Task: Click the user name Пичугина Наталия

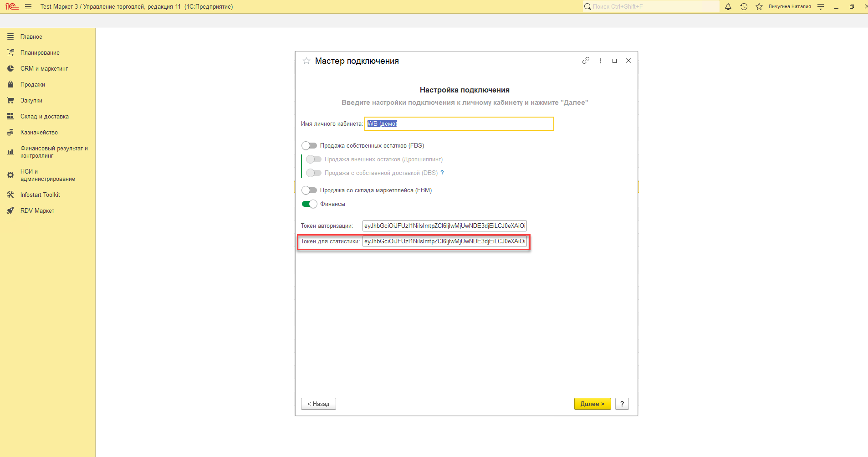Action: pyautogui.click(x=790, y=7)
